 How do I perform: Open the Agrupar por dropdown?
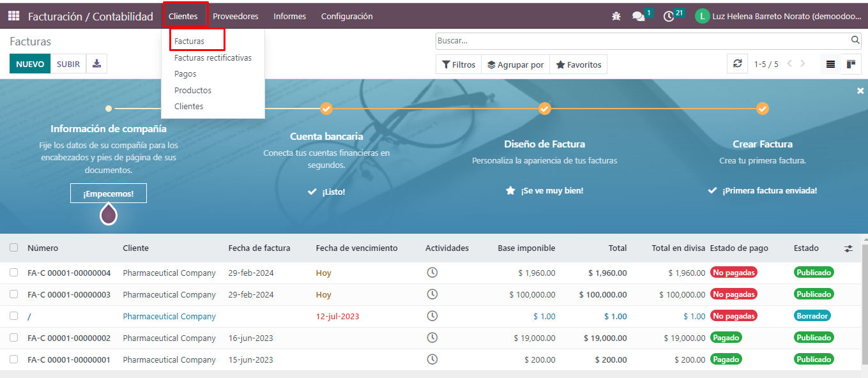pos(515,64)
